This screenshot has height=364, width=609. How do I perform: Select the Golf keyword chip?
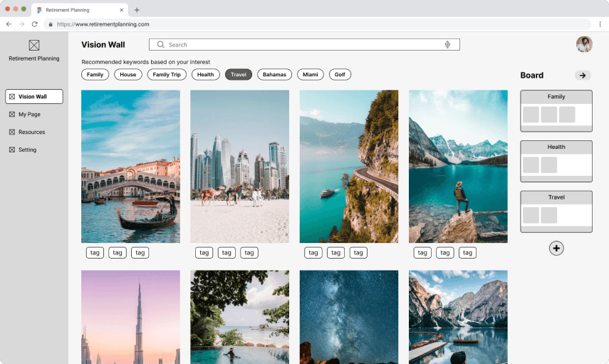(x=340, y=75)
